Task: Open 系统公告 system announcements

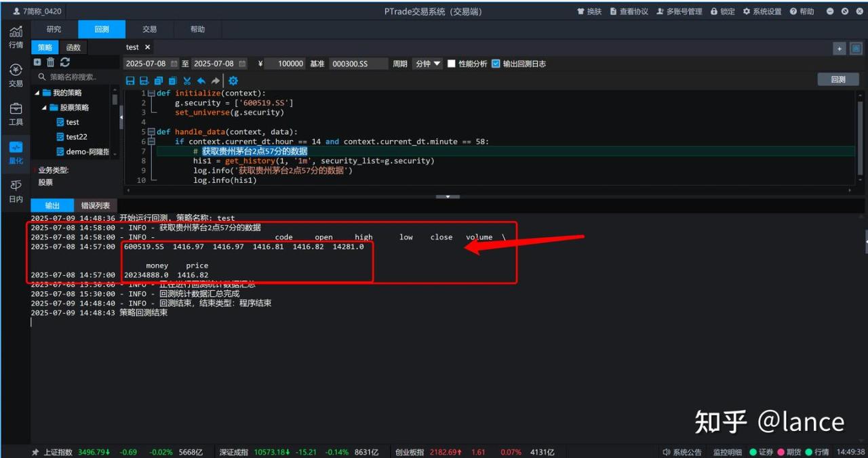Action: click(x=682, y=452)
